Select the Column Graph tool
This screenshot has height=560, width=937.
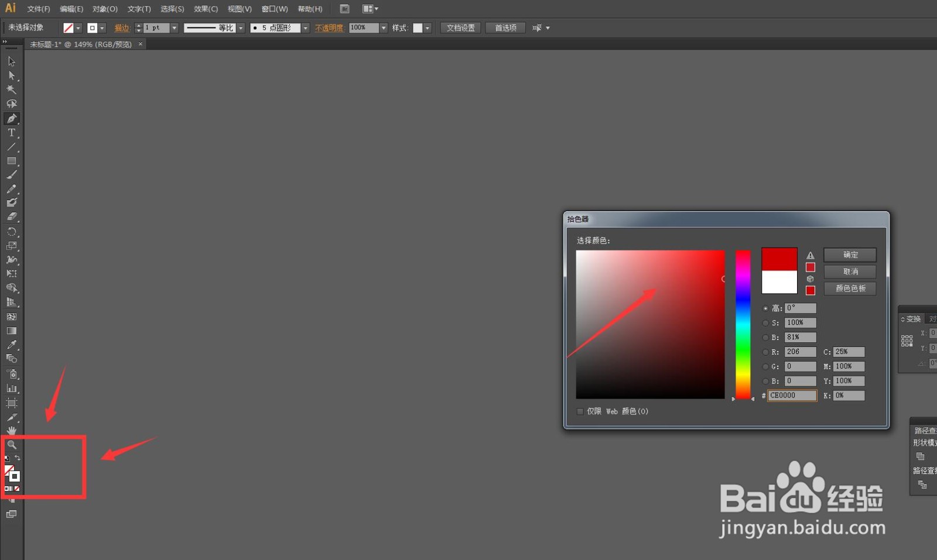12,388
